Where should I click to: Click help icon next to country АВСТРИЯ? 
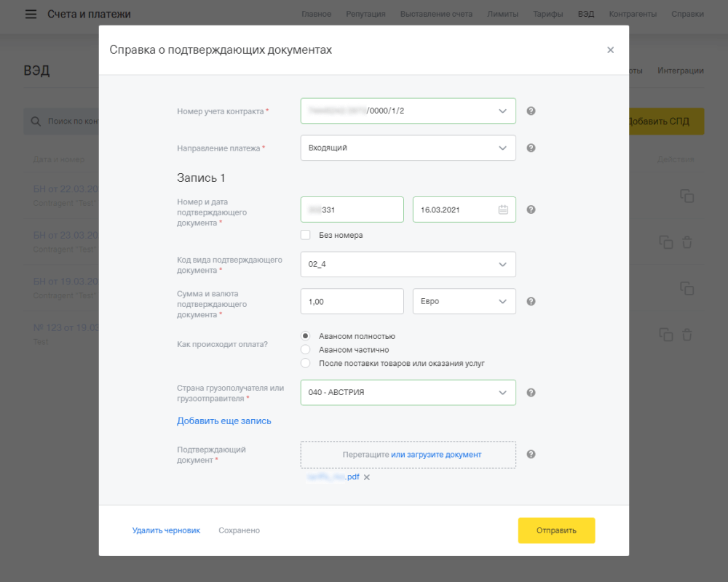click(531, 392)
